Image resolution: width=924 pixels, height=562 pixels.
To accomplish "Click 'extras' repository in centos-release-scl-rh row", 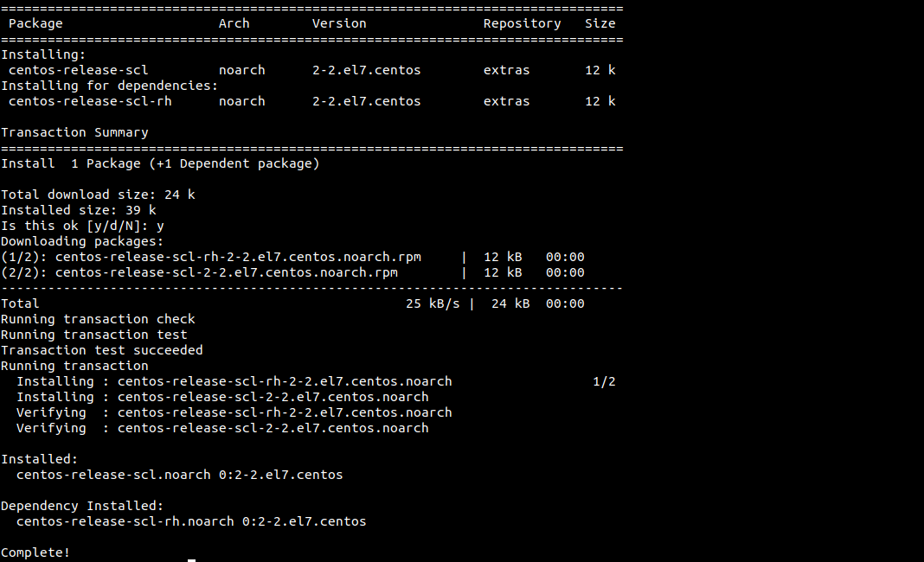I will (507, 101).
